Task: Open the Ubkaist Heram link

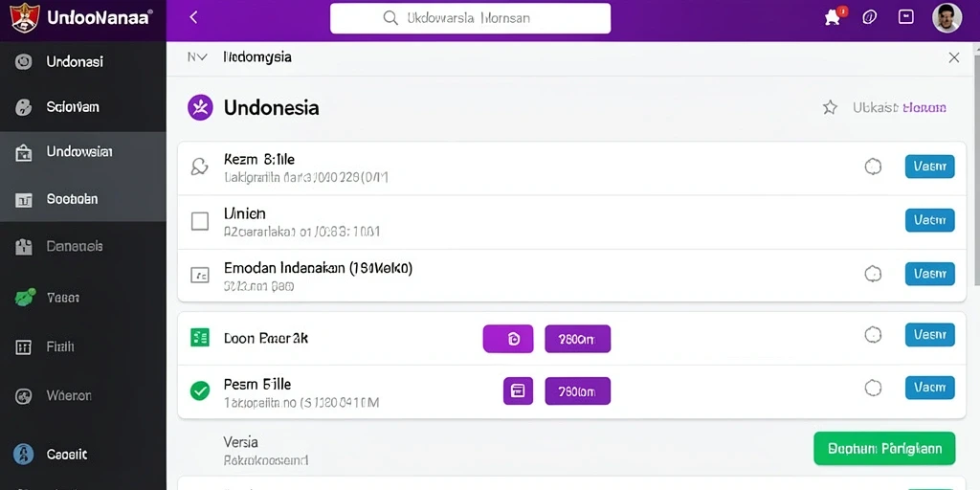Action: pyautogui.click(x=900, y=107)
